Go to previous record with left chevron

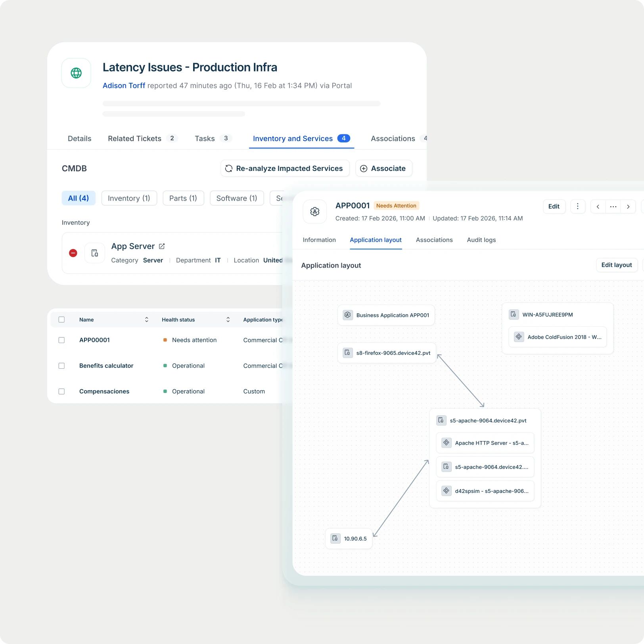tap(598, 207)
